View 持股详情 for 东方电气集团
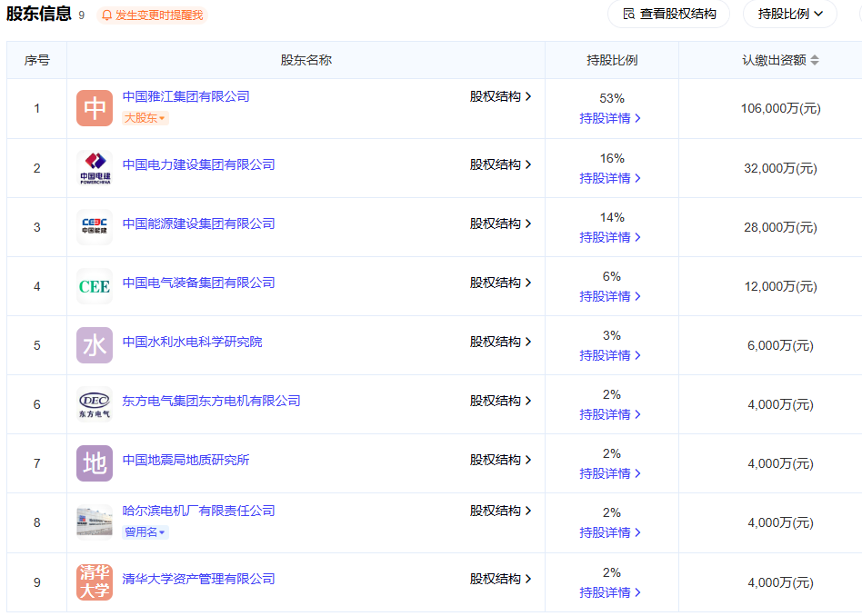Viewport: 862px width, 616px height. coord(611,414)
